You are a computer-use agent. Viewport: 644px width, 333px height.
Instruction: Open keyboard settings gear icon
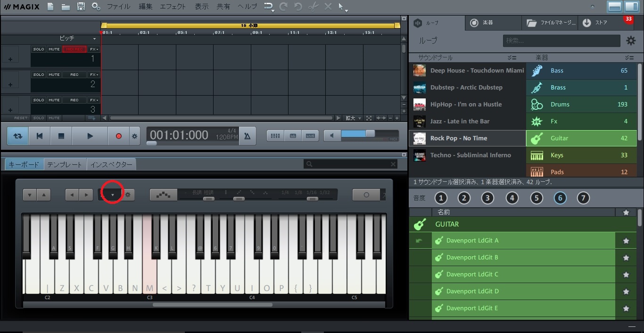pyautogui.click(x=127, y=195)
